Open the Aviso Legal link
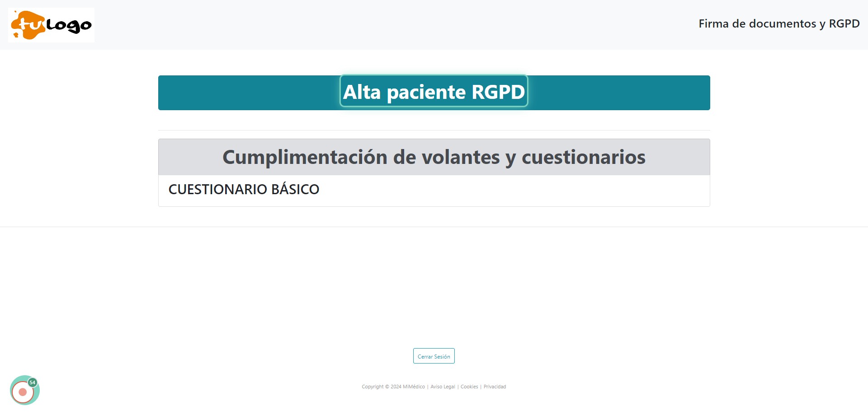 [443, 387]
